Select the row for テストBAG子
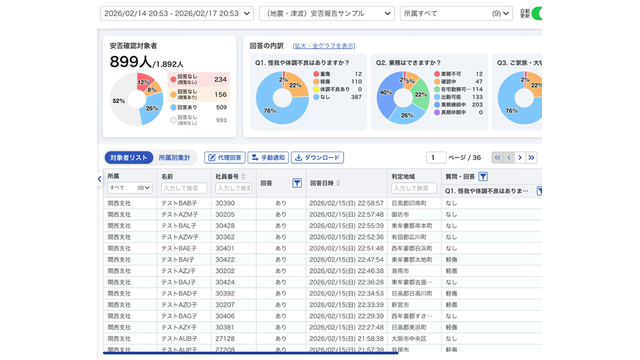 point(322,316)
